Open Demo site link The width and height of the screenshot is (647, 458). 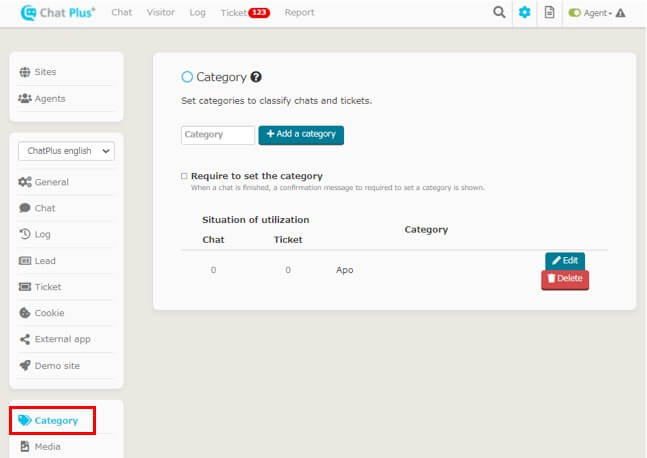[x=57, y=366]
